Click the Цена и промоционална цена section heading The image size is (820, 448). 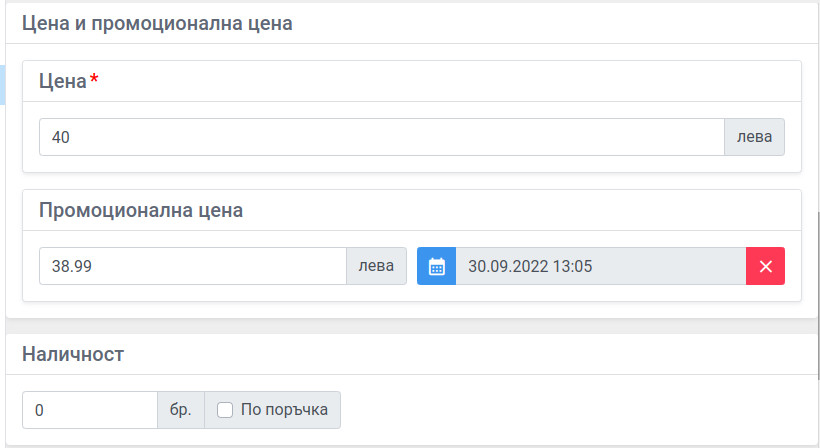[157, 24]
